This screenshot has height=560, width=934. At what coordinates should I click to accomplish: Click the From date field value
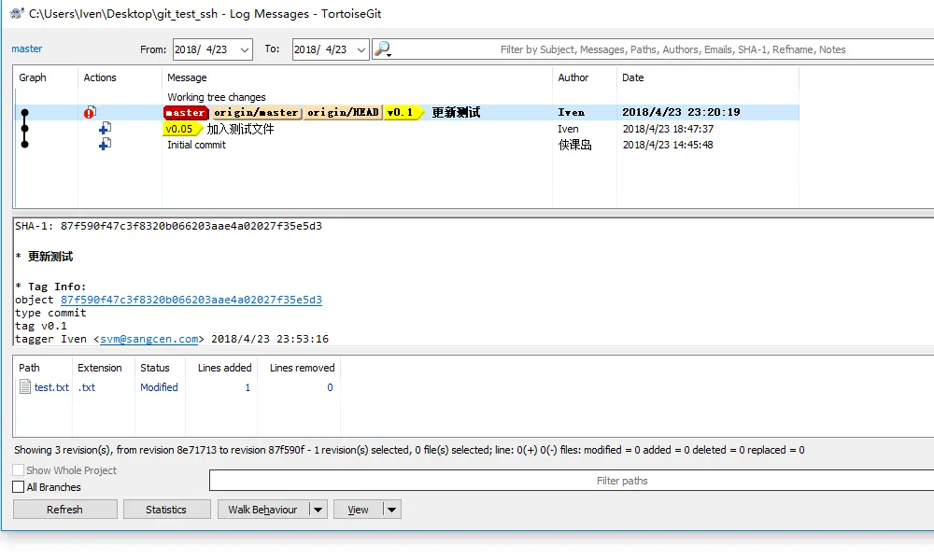202,49
